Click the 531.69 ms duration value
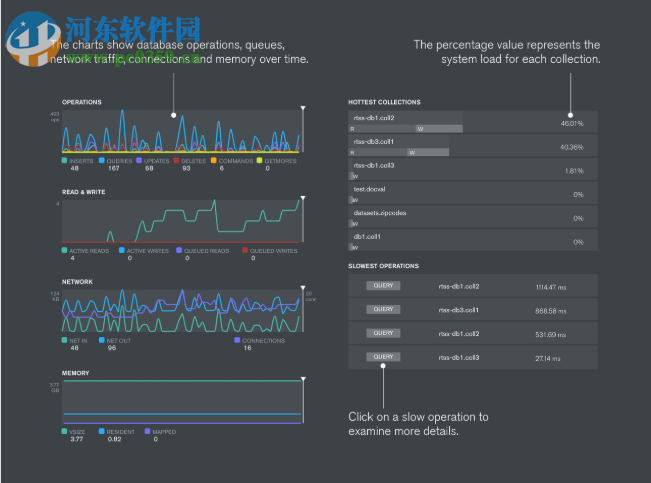The image size is (651, 483). point(551,334)
